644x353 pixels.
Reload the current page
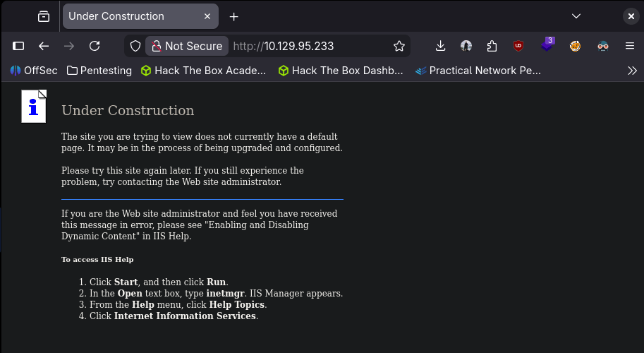point(95,46)
